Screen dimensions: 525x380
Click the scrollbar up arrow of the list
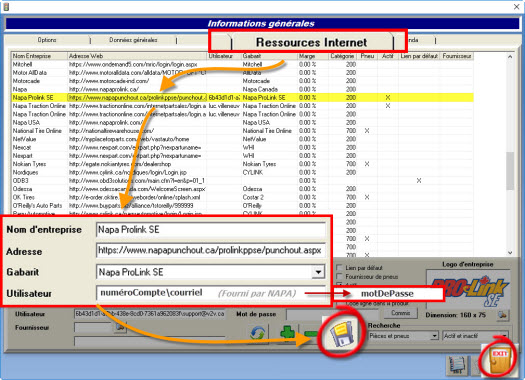point(510,57)
